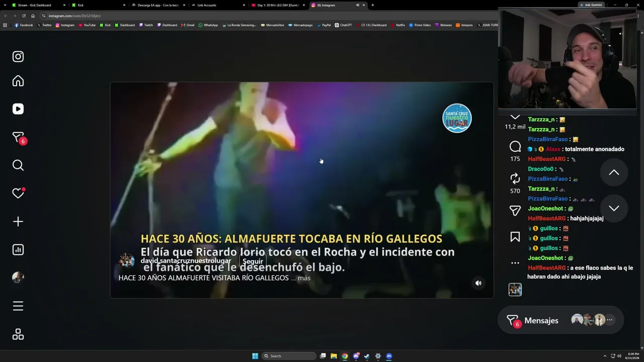Click the Ask Gemini button
Screen dimensions: 644x362
[x=591, y=5]
